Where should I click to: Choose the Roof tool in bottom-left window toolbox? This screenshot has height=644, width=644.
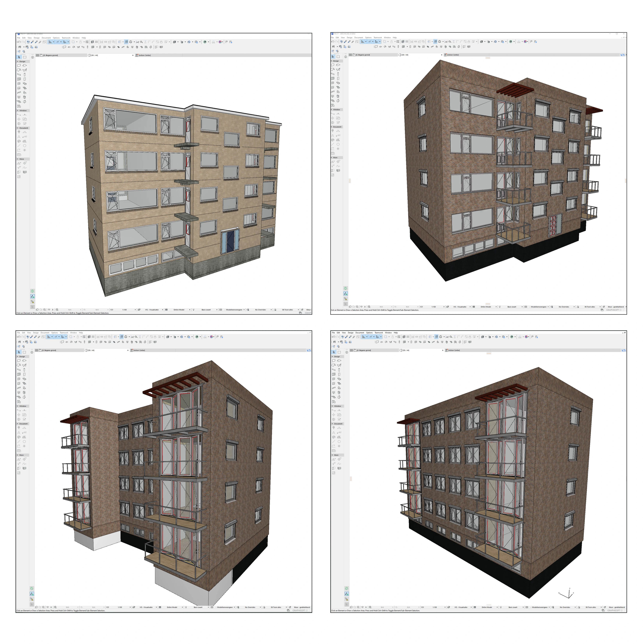(x=19, y=365)
